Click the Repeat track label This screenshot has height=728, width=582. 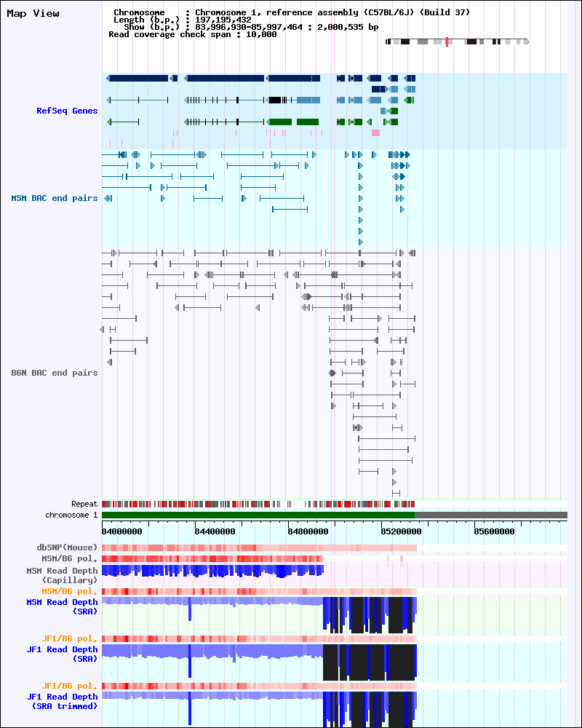coord(84,505)
